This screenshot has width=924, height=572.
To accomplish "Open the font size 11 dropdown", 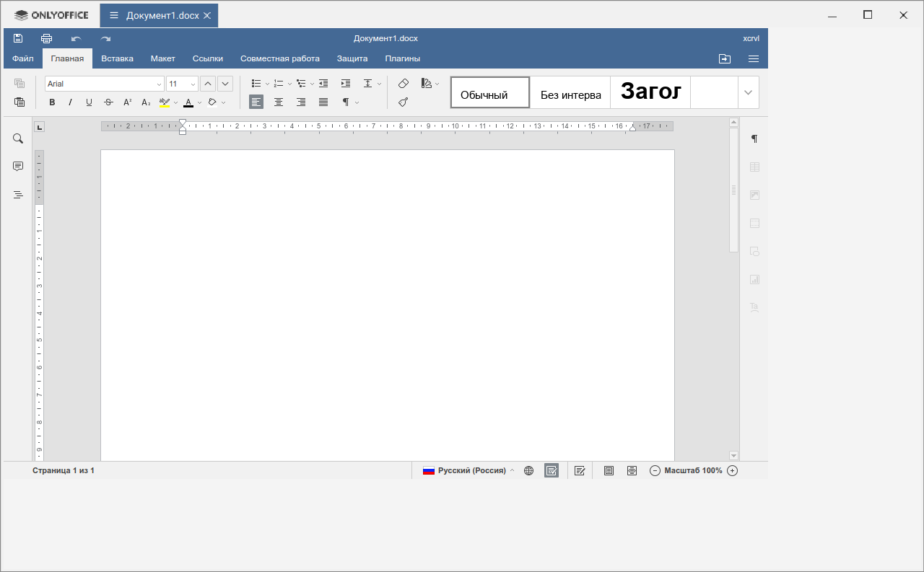I will pos(193,84).
